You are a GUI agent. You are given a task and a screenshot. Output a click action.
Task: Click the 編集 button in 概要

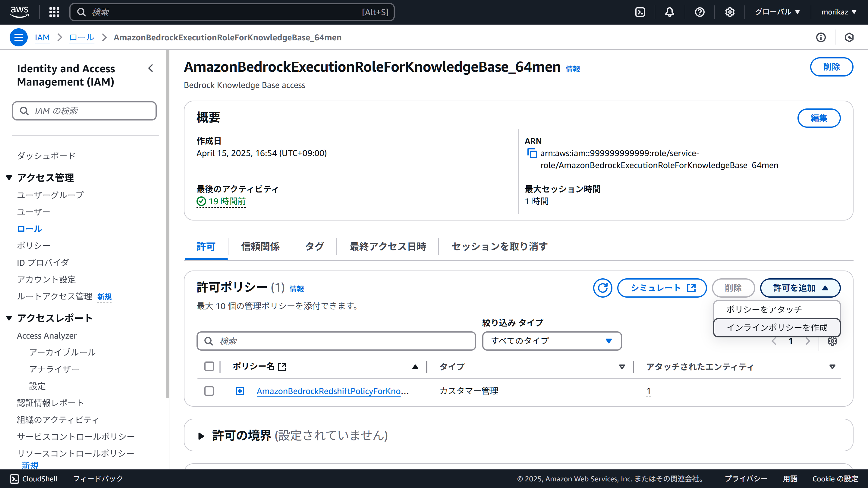click(x=819, y=118)
